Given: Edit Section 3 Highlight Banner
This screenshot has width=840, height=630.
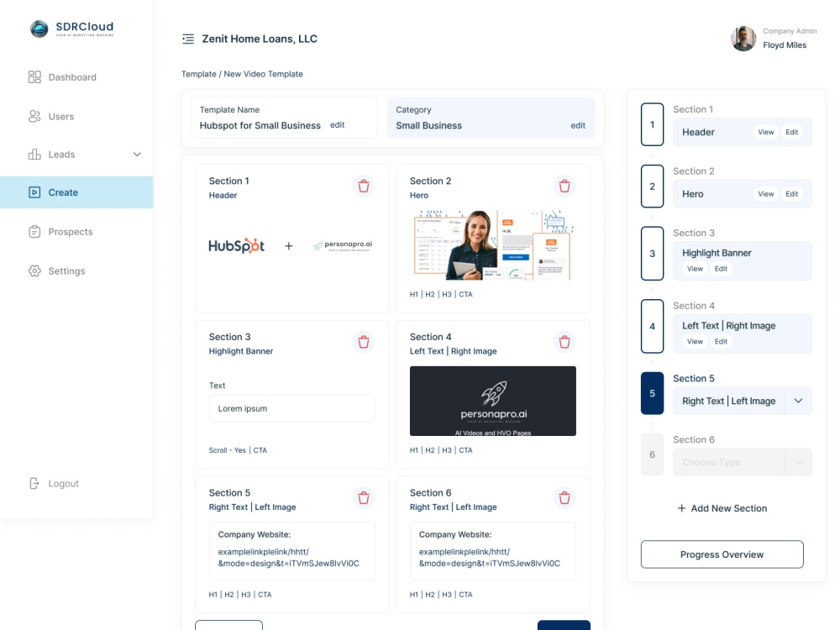Looking at the screenshot, I should pyautogui.click(x=721, y=269).
